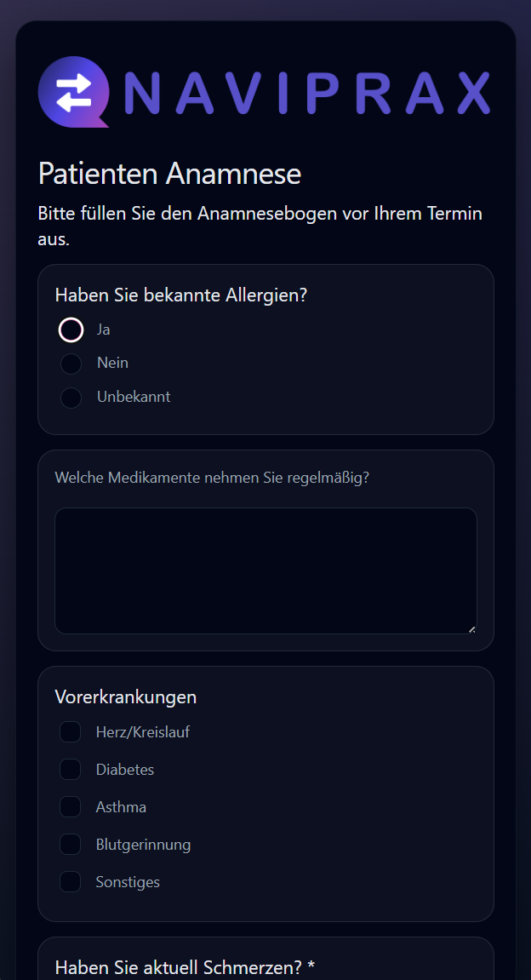
Task: Click the 'Welche Medikamente' field label
Action: click(x=212, y=478)
